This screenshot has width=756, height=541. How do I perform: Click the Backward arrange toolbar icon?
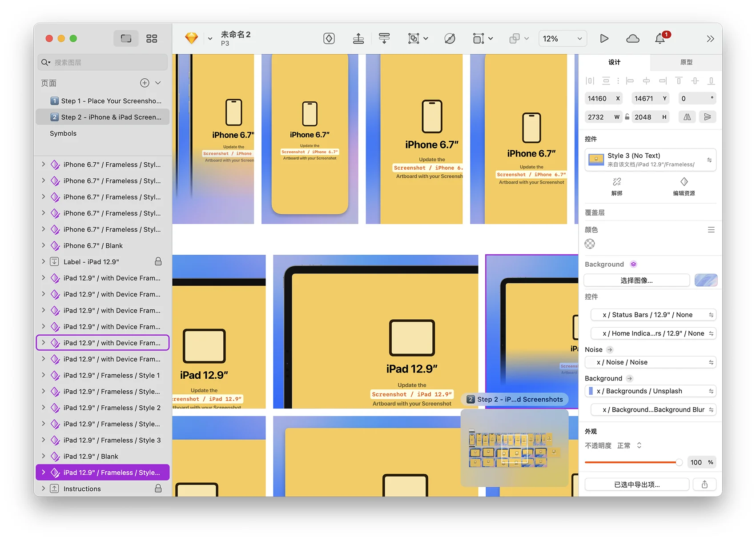coord(384,39)
